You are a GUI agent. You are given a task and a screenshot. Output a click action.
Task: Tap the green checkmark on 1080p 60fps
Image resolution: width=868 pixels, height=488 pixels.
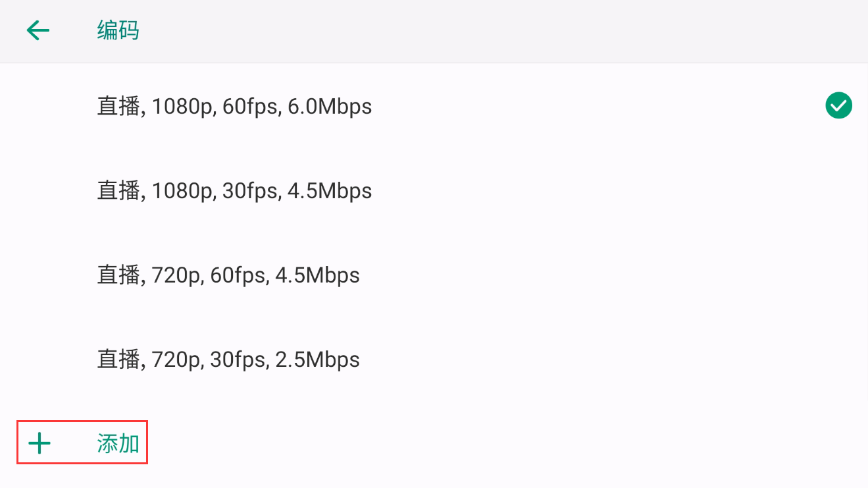838,105
